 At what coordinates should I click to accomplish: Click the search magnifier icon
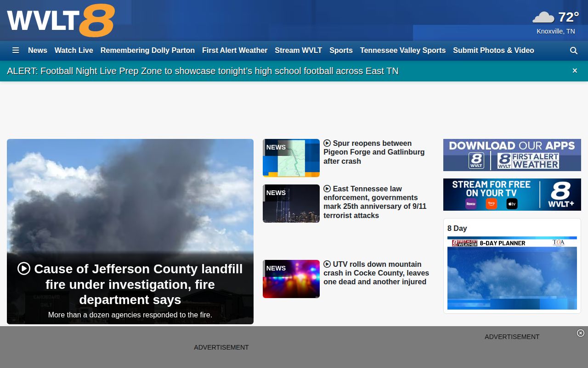point(574,51)
